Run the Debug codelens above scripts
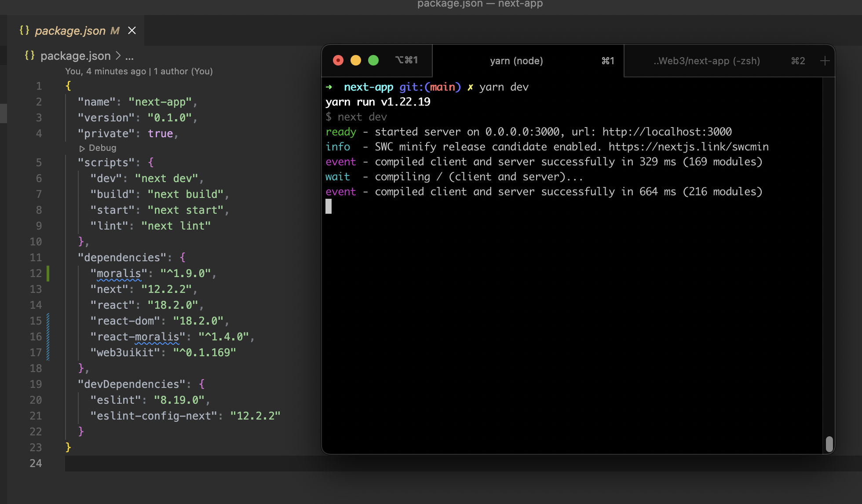The height and width of the screenshot is (504, 862). click(x=98, y=148)
